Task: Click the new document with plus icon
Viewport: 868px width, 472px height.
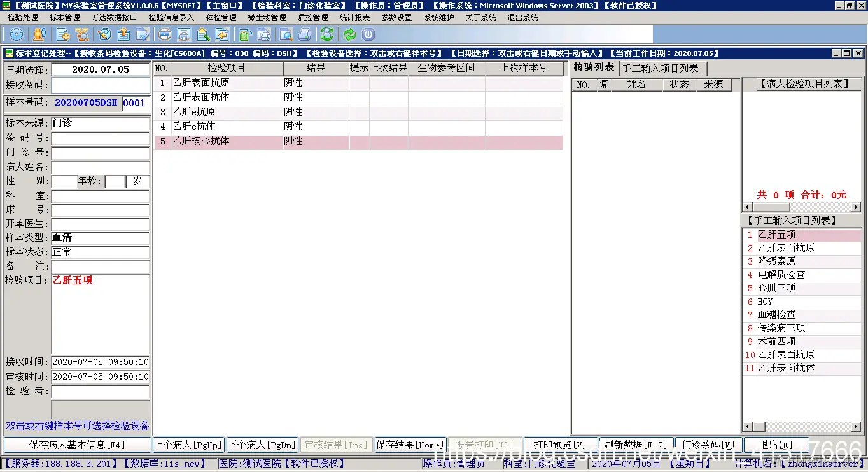Action: [x=63, y=34]
